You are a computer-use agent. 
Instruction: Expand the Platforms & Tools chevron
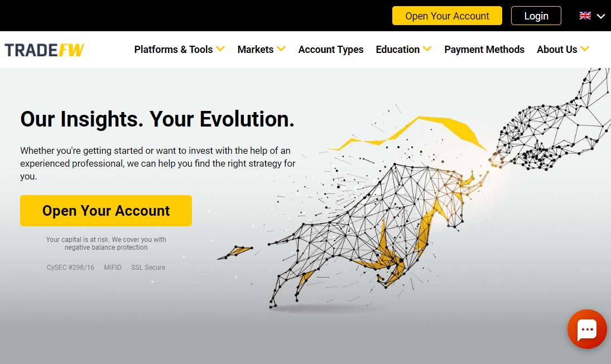pyautogui.click(x=220, y=49)
